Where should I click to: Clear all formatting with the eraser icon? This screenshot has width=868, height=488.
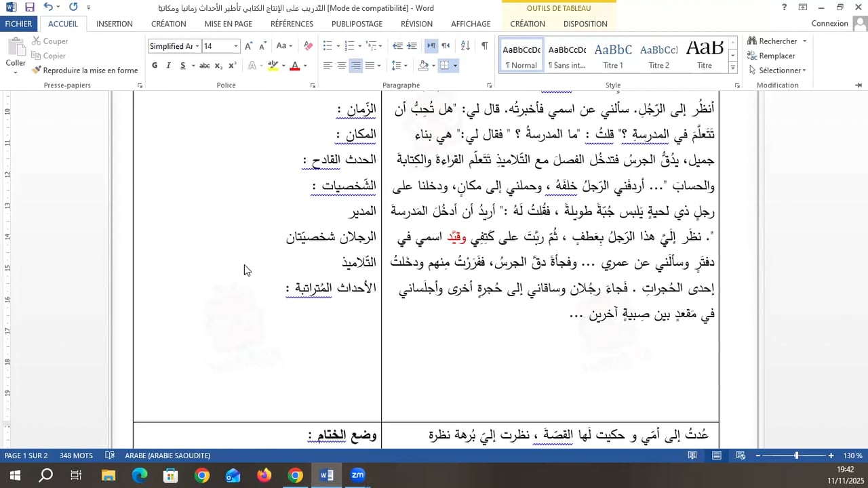[308, 46]
